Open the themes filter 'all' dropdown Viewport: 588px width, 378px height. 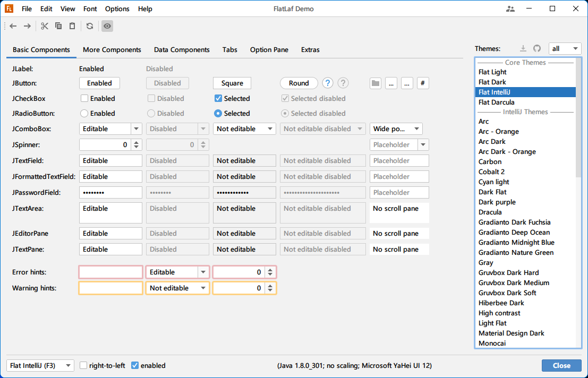pyautogui.click(x=565, y=48)
